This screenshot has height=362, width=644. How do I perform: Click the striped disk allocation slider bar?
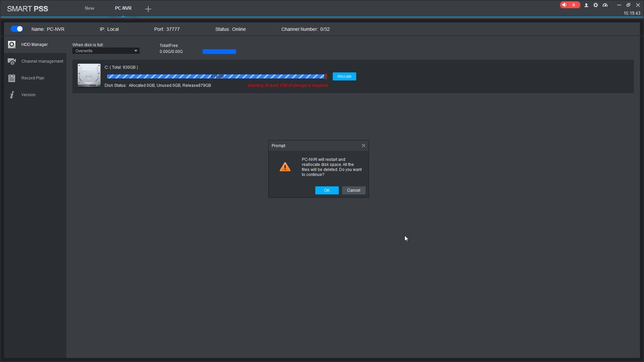(x=216, y=77)
